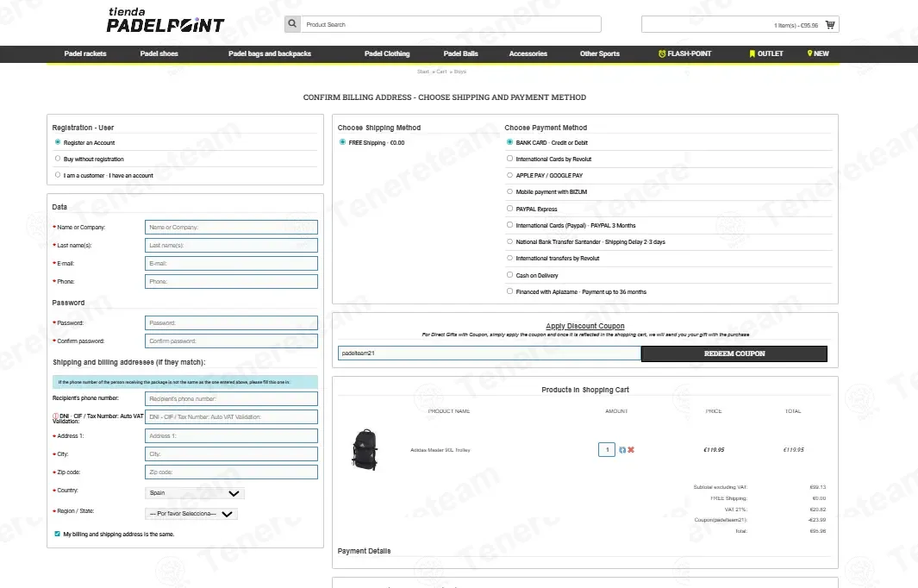Click the Cart breadcrumb link
The image size is (918, 588).
pos(441,72)
